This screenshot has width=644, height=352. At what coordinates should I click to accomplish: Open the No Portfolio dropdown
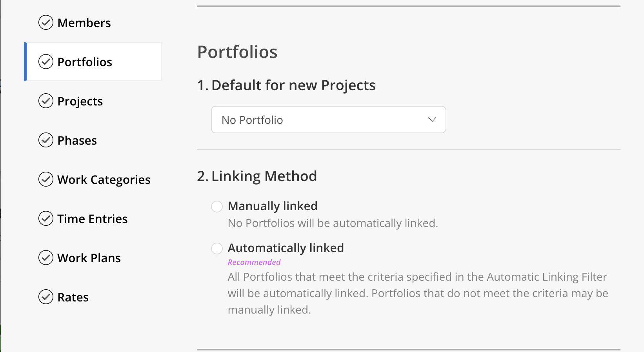329,120
